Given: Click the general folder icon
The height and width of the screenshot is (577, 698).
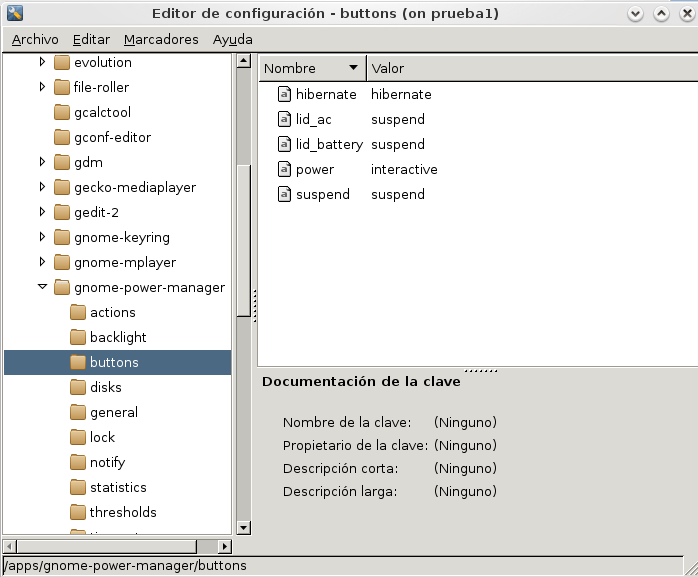Looking at the screenshot, I should pyautogui.click(x=78, y=412).
